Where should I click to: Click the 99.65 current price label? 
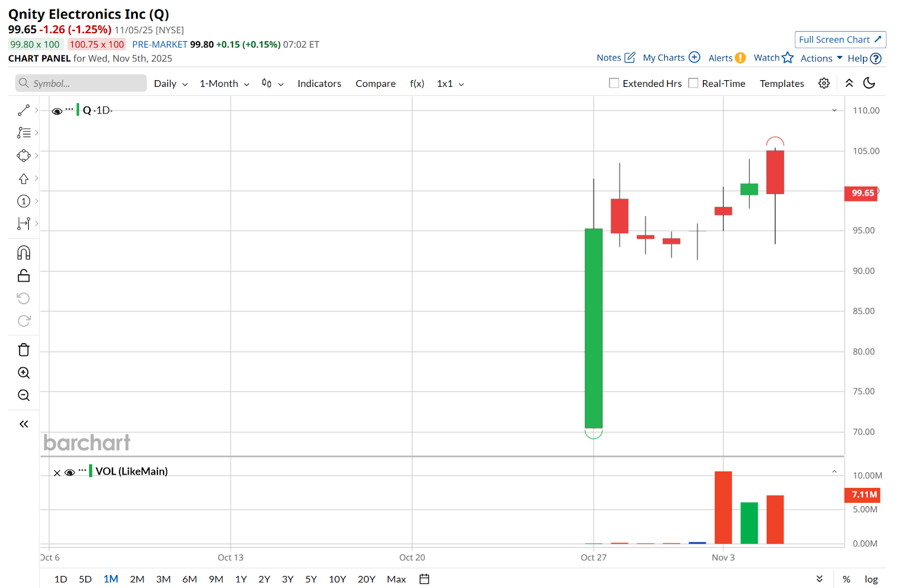click(861, 193)
